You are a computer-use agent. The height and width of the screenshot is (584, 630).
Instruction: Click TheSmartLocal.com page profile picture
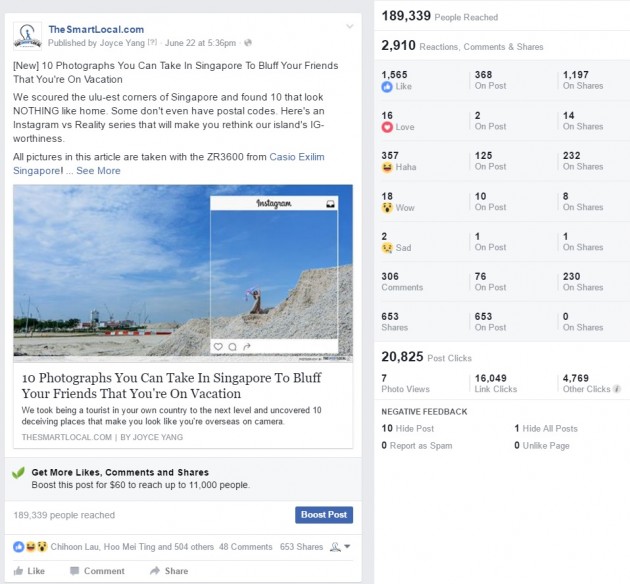27,35
